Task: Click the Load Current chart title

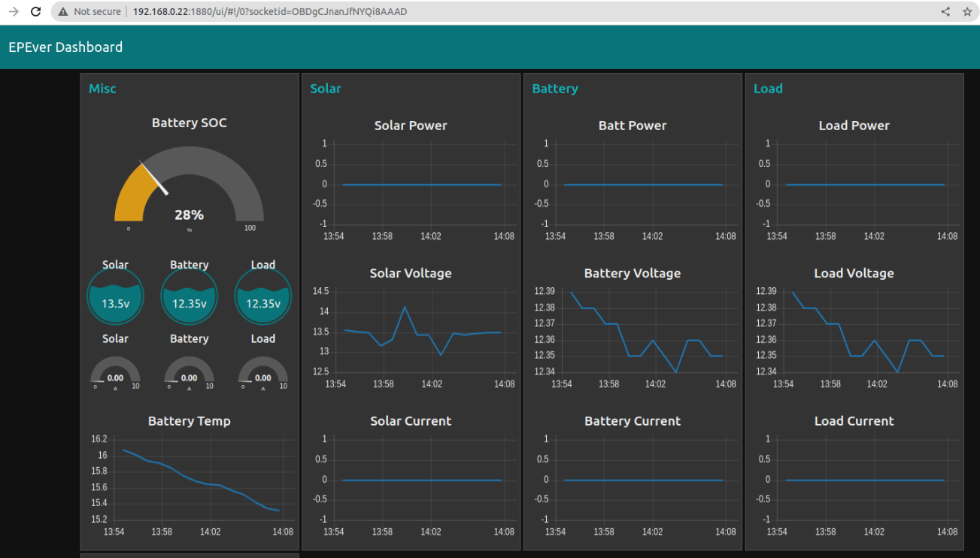Action: coord(854,421)
